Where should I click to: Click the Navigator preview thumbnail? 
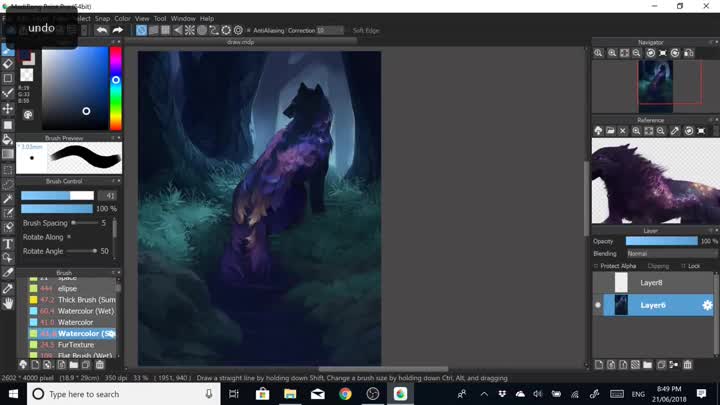pyautogui.click(x=655, y=86)
